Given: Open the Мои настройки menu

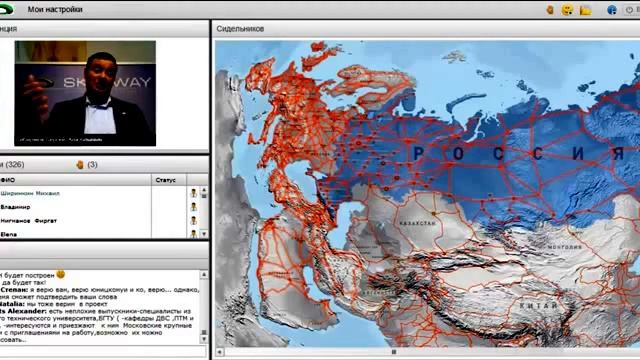Looking at the screenshot, I should pyautogui.click(x=55, y=9).
